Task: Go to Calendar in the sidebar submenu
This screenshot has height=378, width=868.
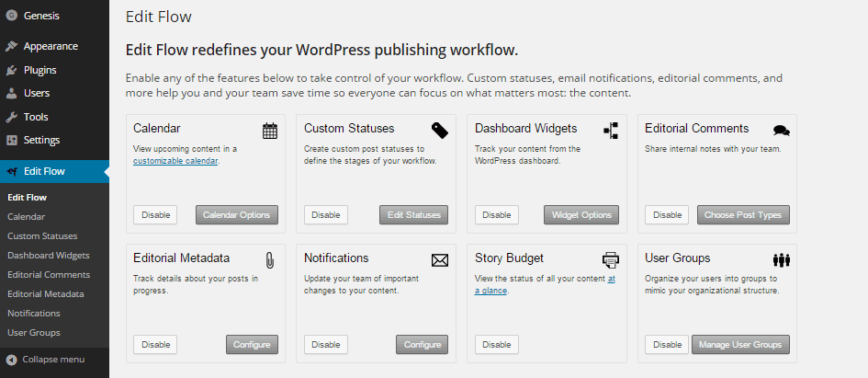Action: click(26, 217)
